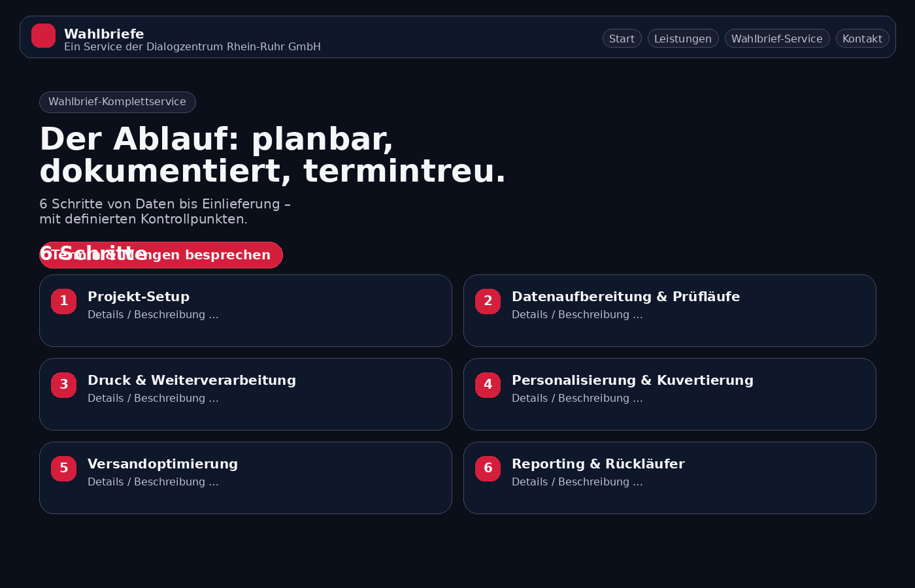Open details for Personalisierung & Kuvertierung

(577, 398)
